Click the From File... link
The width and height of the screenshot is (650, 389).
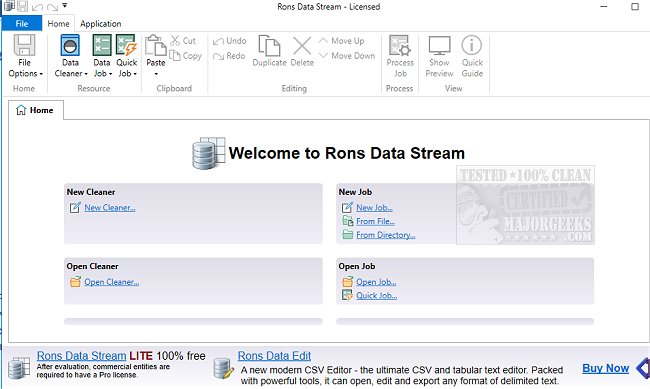pos(375,221)
